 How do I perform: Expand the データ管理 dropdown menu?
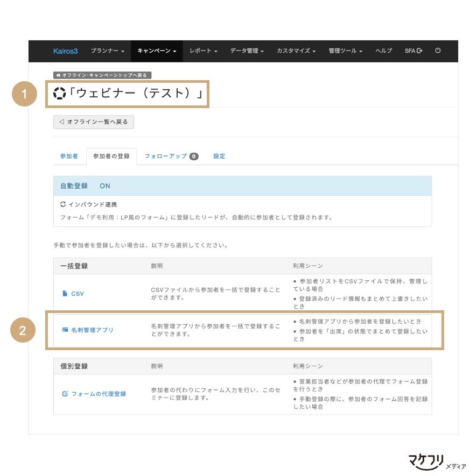(x=247, y=51)
